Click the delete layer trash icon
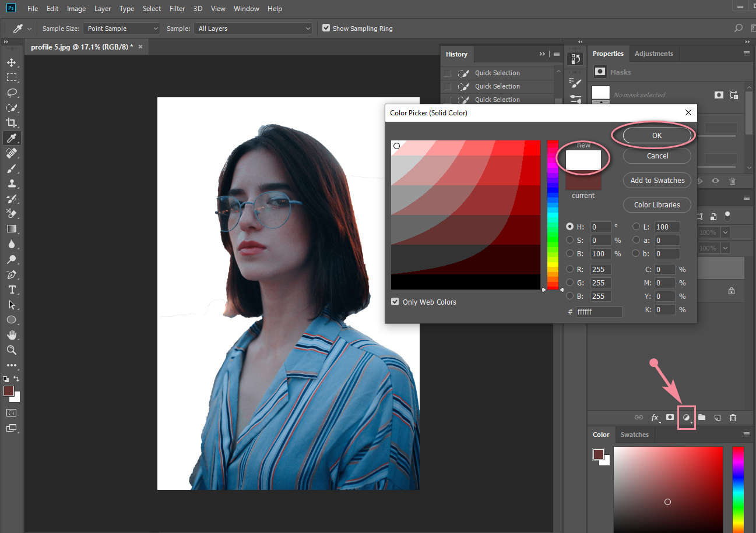This screenshot has height=533, width=756. [x=733, y=418]
